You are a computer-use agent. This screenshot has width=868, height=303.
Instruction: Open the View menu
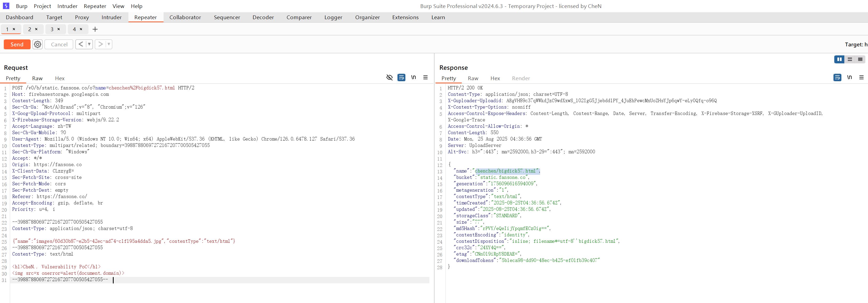(x=118, y=6)
